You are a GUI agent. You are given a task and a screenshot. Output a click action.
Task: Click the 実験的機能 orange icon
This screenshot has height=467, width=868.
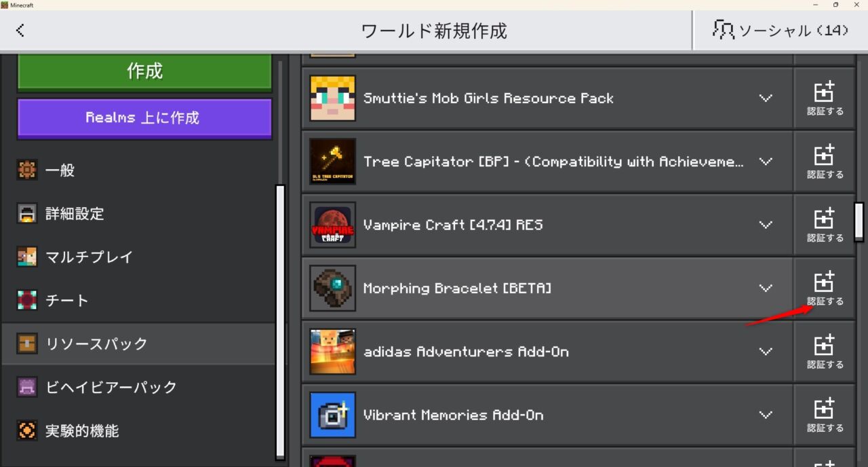[27, 431]
